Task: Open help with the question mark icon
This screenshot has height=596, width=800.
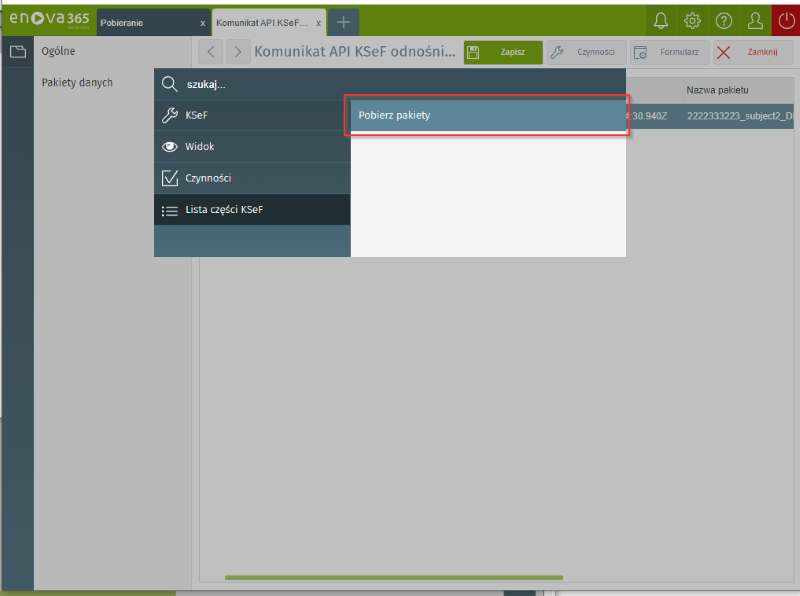Action: (x=724, y=21)
